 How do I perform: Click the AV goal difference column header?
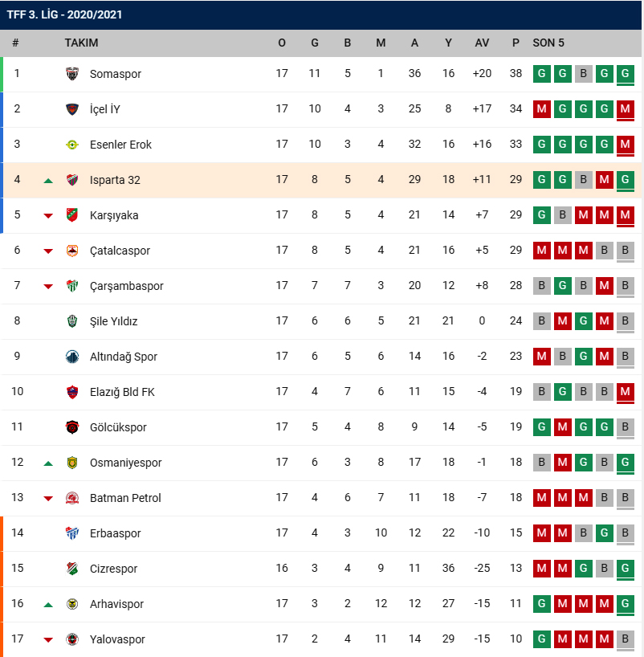pos(482,43)
